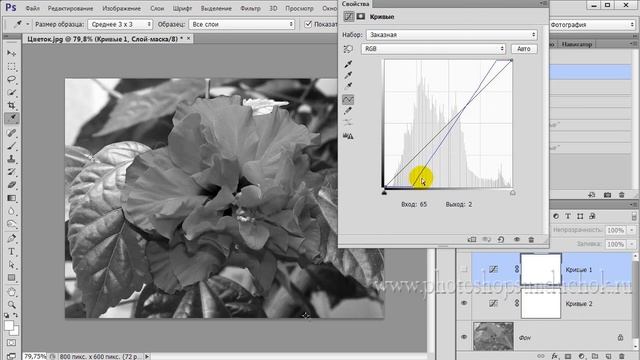Open the layer opacity dropdown arrow
The height and width of the screenshot is (360, 640).
[632, 230]
